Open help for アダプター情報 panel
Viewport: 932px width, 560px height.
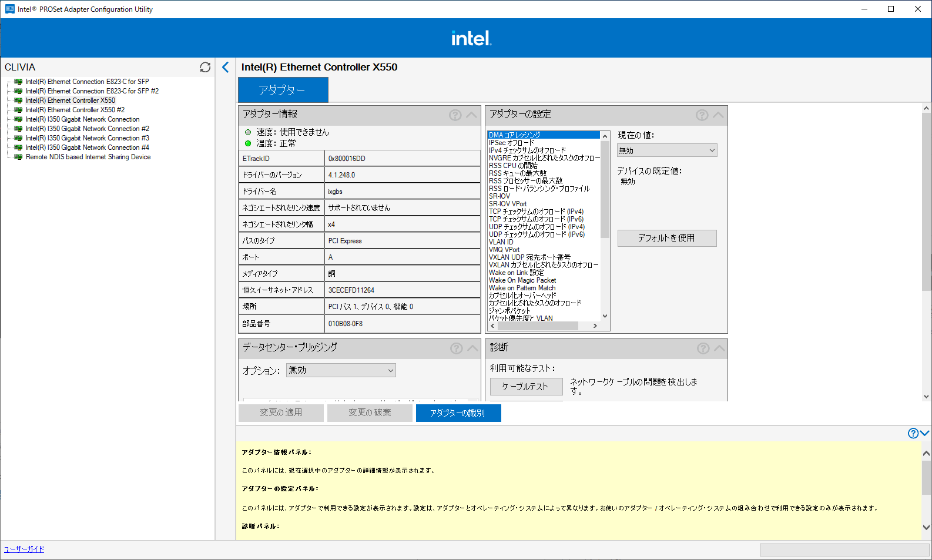[x=455, y=115]
